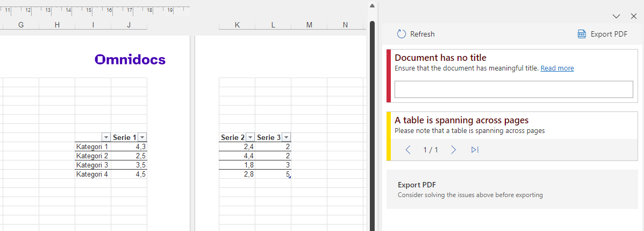Screen dimensions: 644x231
Task: Click the 1 / 1 issue counter
Action: tap(431, 150)
